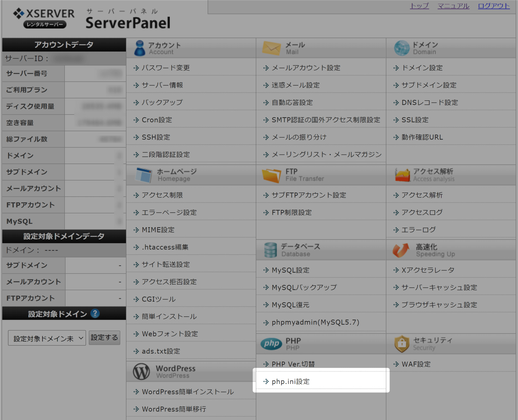Open DNSレコード設定

430,103
